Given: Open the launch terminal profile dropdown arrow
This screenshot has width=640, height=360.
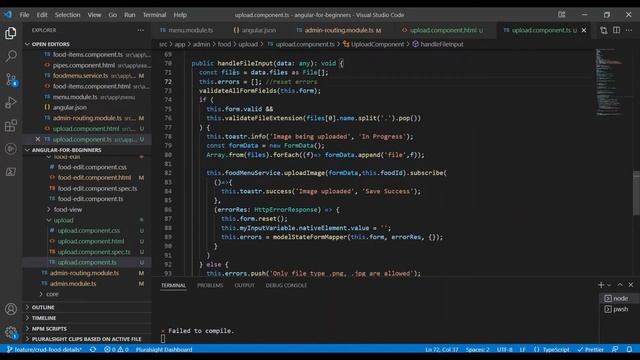Looking at the screenshot, I should [609, 285].
